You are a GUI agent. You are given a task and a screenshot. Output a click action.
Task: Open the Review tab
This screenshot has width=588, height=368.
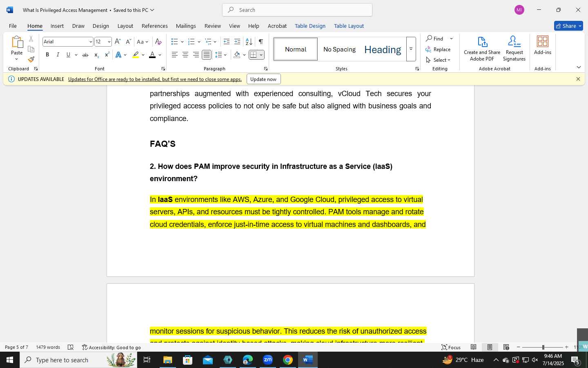[213, 26]
